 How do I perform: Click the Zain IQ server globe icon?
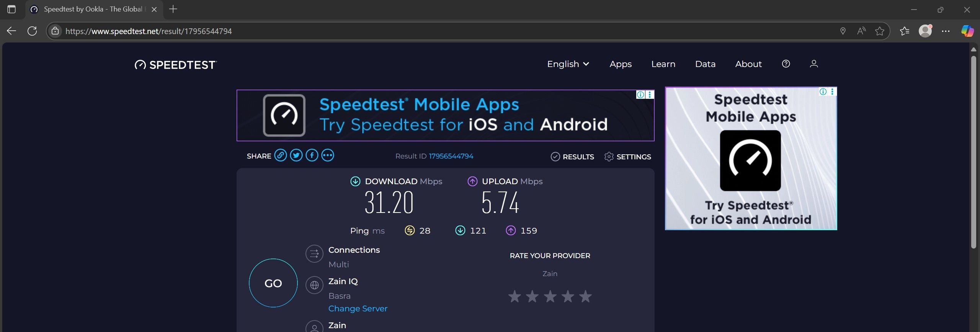tap(314, 285)
